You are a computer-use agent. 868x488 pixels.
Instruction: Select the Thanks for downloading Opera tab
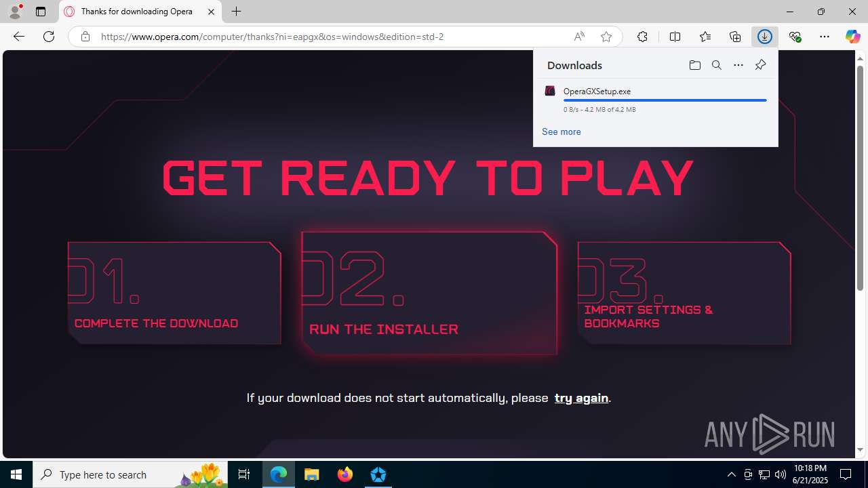(140, 12)
